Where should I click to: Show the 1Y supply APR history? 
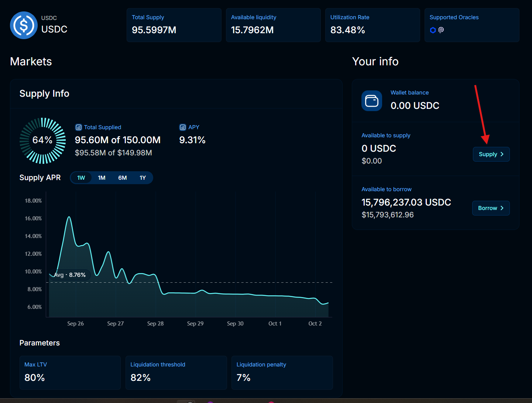[x=143, y=178]
